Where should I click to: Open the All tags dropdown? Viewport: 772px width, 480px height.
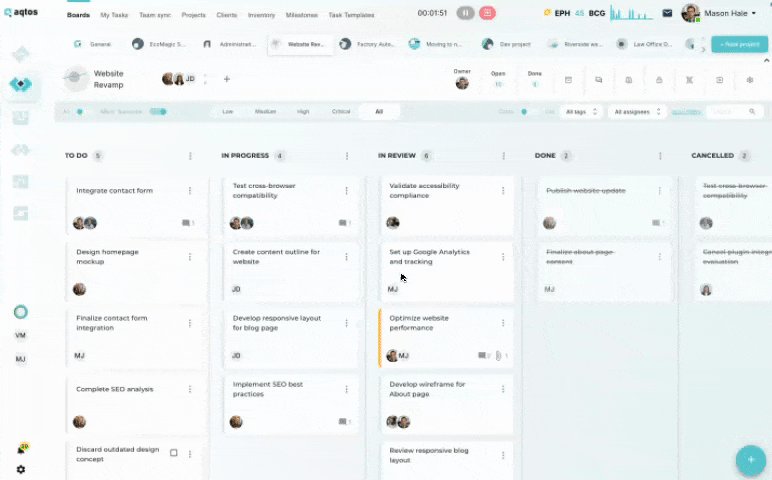581,112
